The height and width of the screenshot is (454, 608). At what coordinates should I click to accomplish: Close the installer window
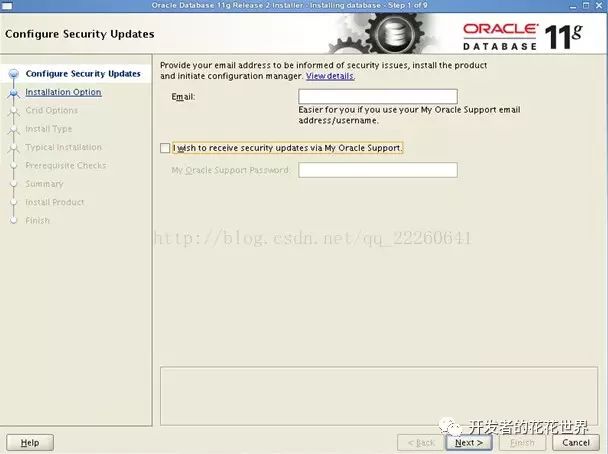point(599,5)
